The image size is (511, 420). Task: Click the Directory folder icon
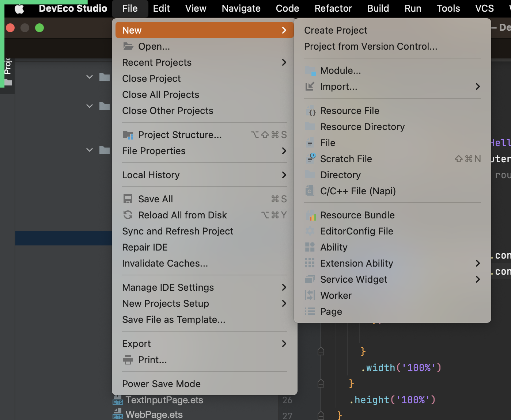pos(310,175)
